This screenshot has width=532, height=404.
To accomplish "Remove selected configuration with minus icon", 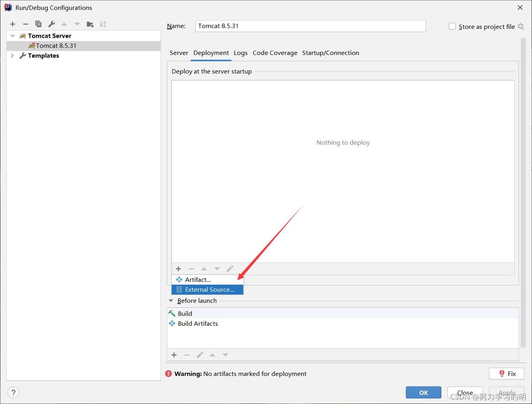I will point(25,24).
